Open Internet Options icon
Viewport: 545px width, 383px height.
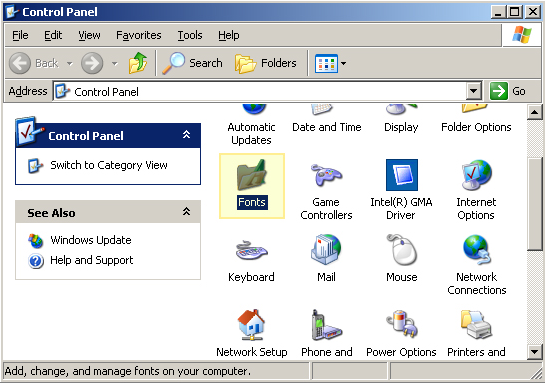[x=476, y=175]
